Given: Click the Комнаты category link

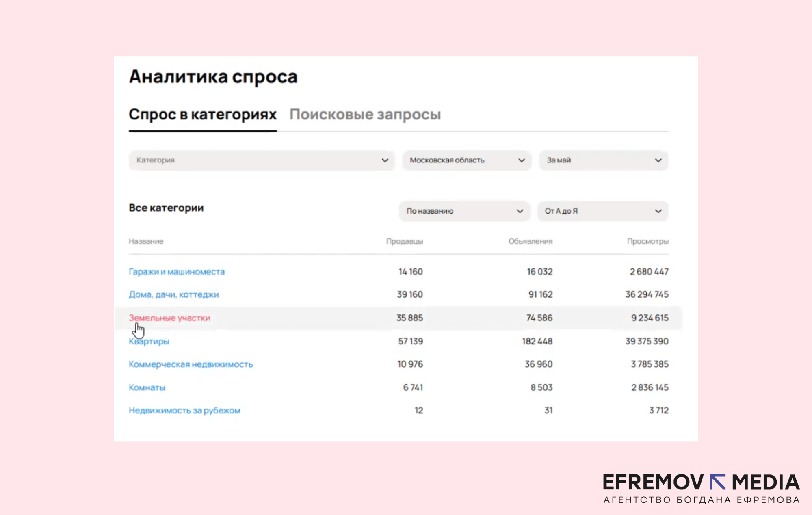Looking at the screenshot, I should tap(147, 387).
